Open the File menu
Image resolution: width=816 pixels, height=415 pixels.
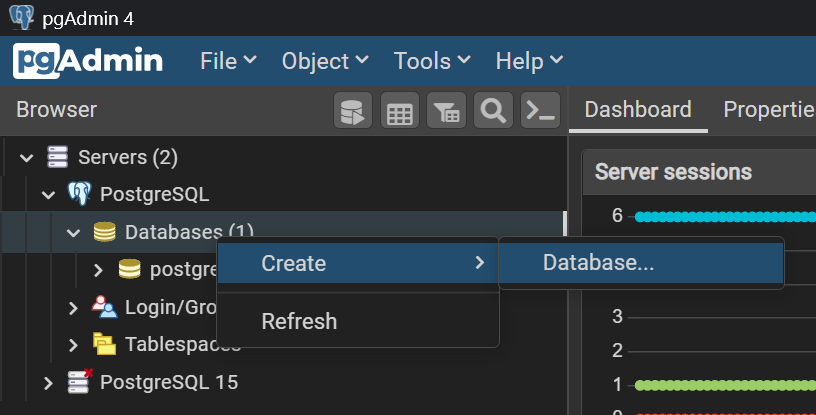pyautogui.click(x=228, y=61)
